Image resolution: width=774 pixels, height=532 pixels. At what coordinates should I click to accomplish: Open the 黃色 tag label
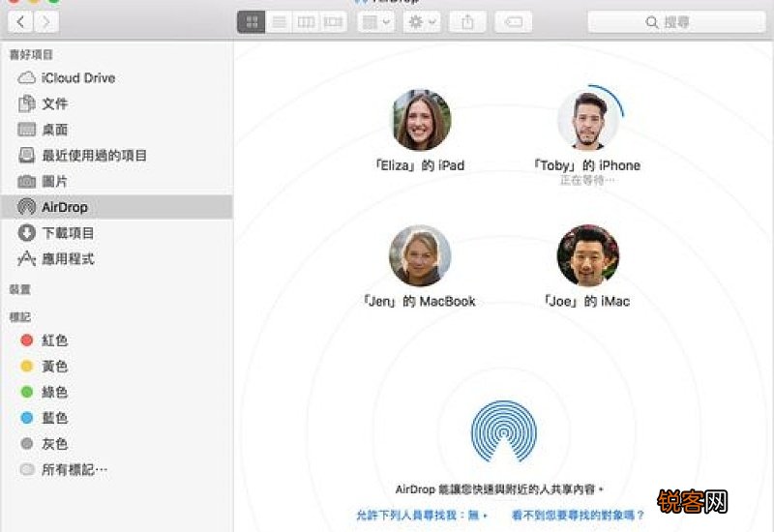55,367
